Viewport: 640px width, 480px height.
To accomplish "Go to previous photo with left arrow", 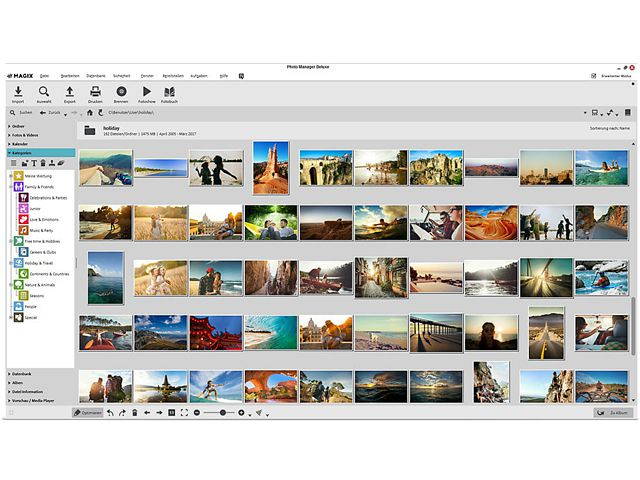I will tap(147, 413).
